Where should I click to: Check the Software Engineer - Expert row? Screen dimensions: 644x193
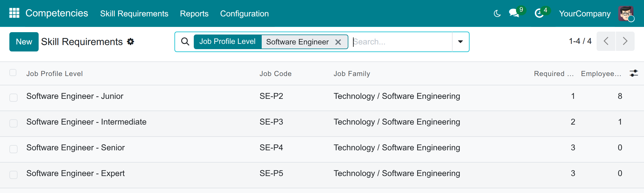(13, 175)
